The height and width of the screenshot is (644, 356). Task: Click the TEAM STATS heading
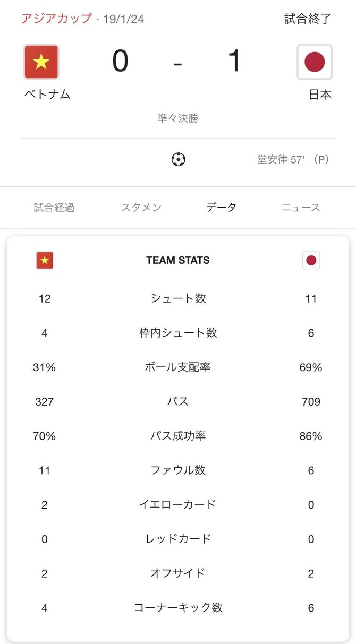coord(178,260)
